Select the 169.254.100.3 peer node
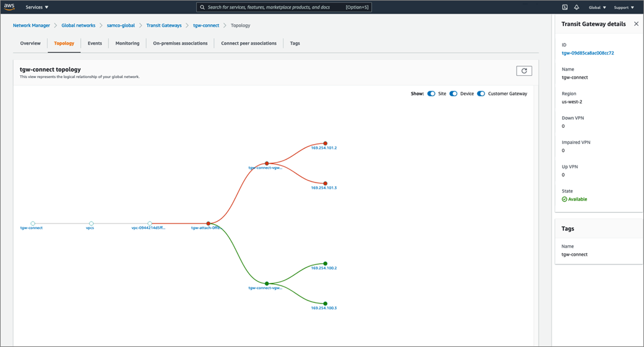Image resolution: width=644 pixels, height=347 pixels. pyautogui.click(x=325, y=304)
